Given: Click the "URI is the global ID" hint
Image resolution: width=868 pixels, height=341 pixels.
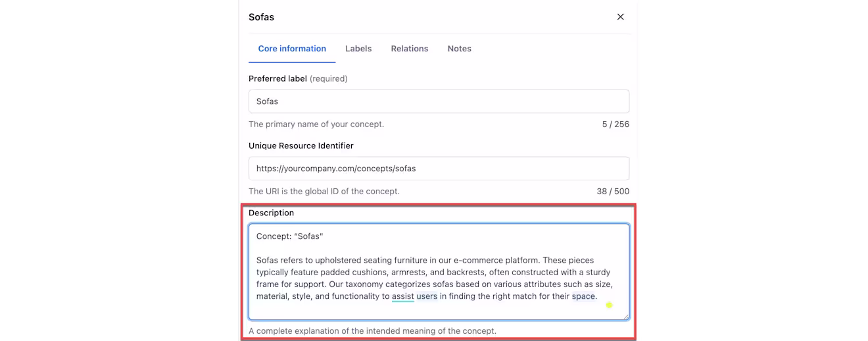Looking at the screenshot, I should (x=324, y=192).
